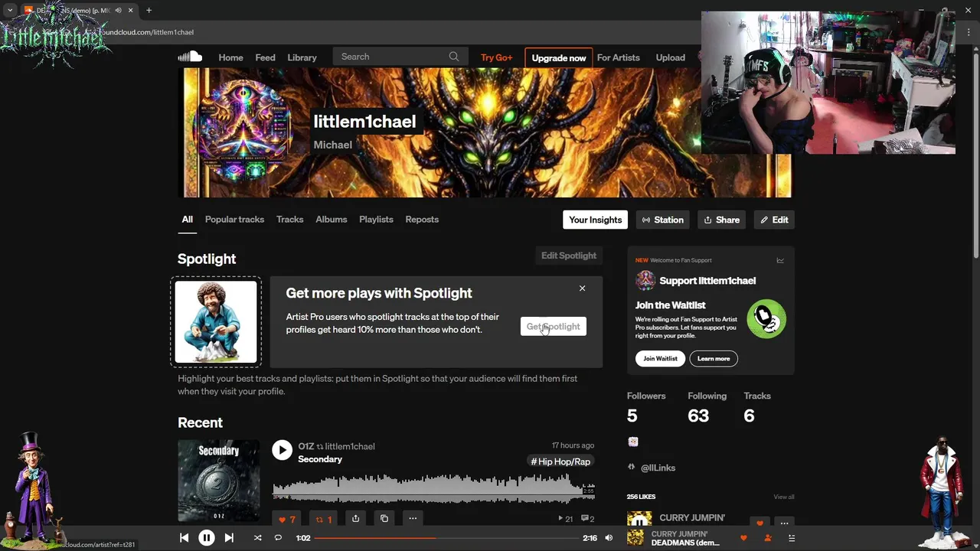The image size is (980, 551).
Task: Unlike CURRY JUMPIN' in the likes list
Action: coord(759,523)
